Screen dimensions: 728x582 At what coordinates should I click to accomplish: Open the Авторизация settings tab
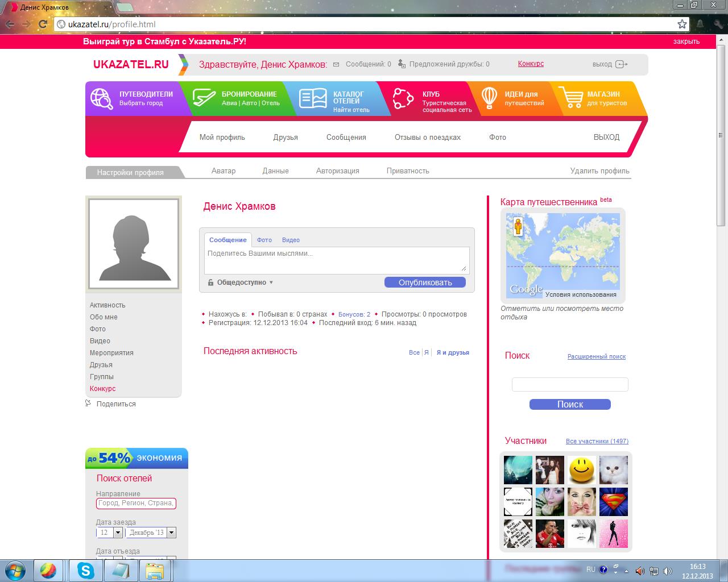[338, 171]
